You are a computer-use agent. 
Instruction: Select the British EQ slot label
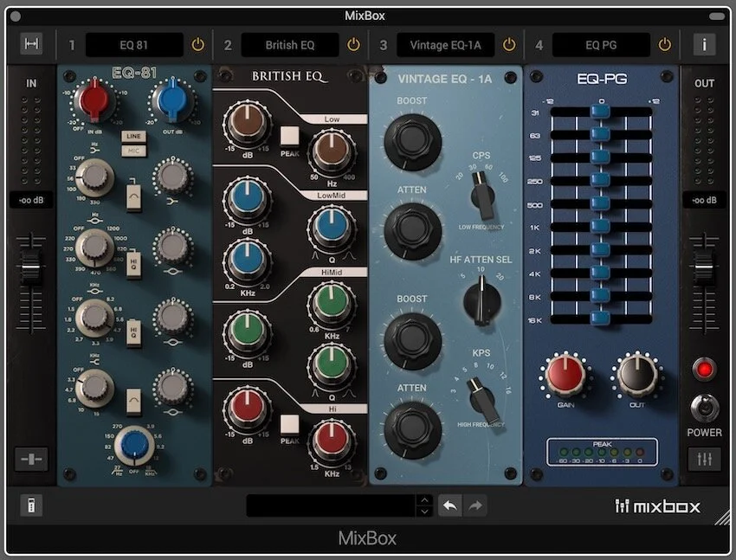click(x=290, y=44)
